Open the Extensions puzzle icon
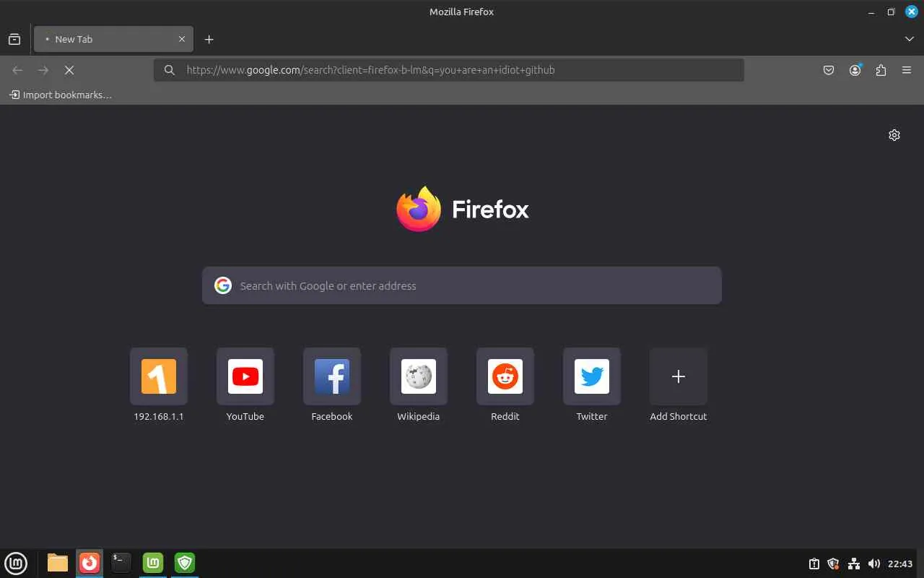Image resolution: width=924 pixels, height=578 pixels. click(881, 70)
